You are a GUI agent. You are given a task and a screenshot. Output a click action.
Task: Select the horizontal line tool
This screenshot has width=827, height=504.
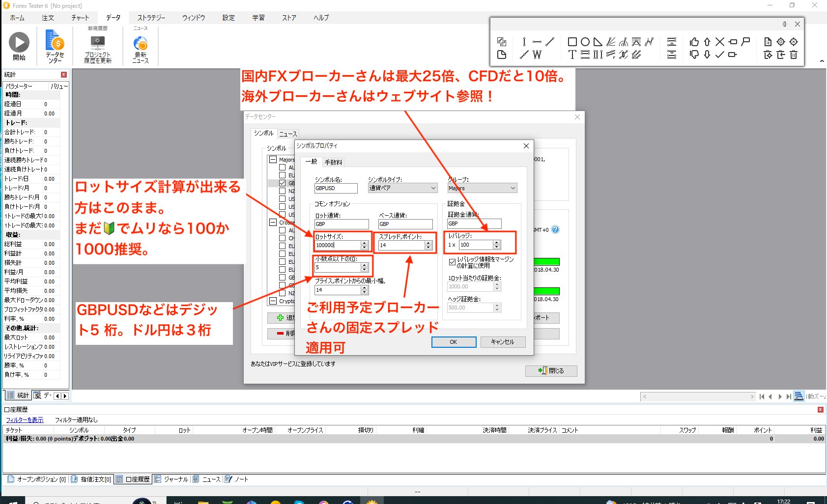point(537,42)
